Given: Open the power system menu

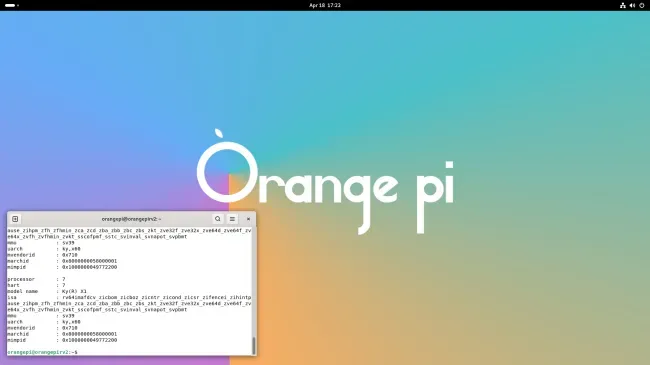Looking at the screenshot, I should pos(642,5).
